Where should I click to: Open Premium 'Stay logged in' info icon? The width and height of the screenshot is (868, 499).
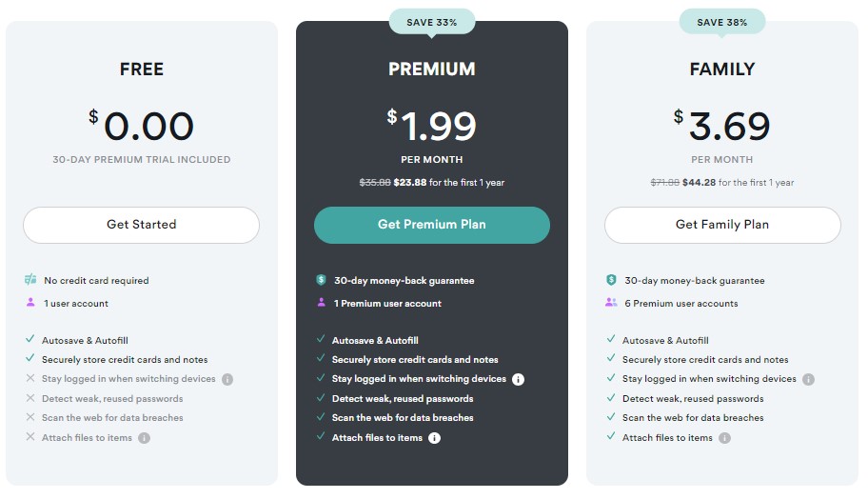pyautogui.click(x=518, y=379)
